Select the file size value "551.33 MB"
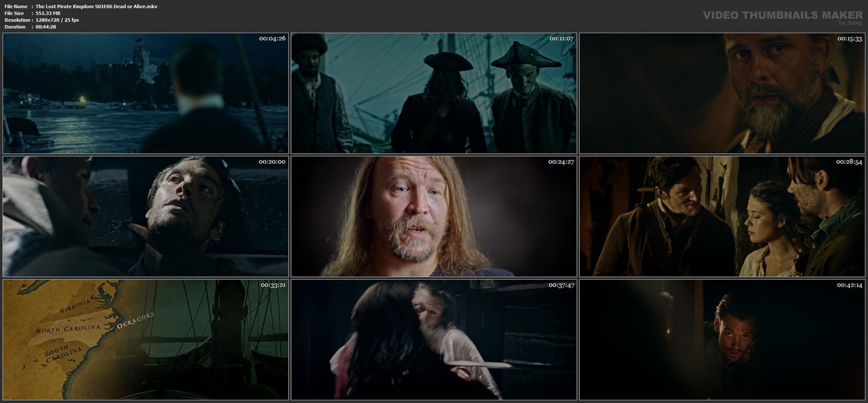 tap(48, 13)
